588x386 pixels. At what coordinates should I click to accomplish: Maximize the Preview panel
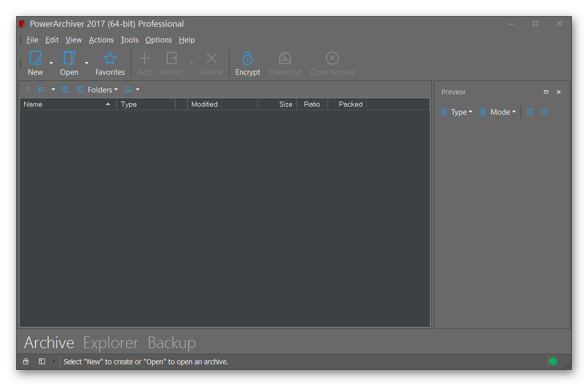[x=546, y=92]
